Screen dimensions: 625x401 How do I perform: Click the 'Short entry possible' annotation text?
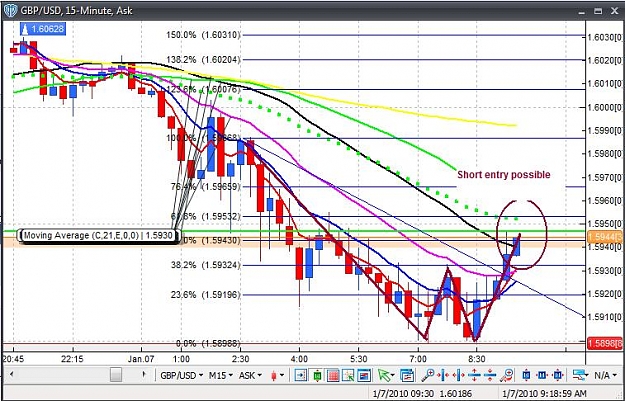click(x=503, y=175)
